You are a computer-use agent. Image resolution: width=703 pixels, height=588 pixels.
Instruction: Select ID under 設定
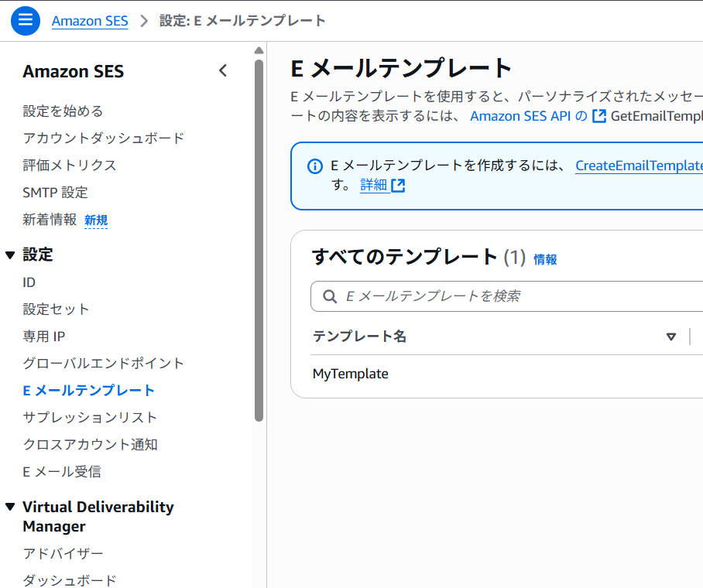pos(29,282)
